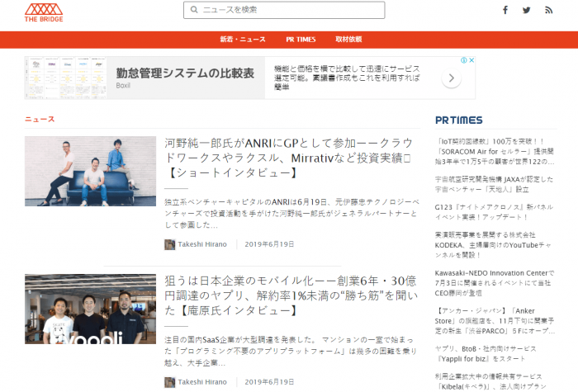Open the PR TIMES nav item

click(301, 40)
